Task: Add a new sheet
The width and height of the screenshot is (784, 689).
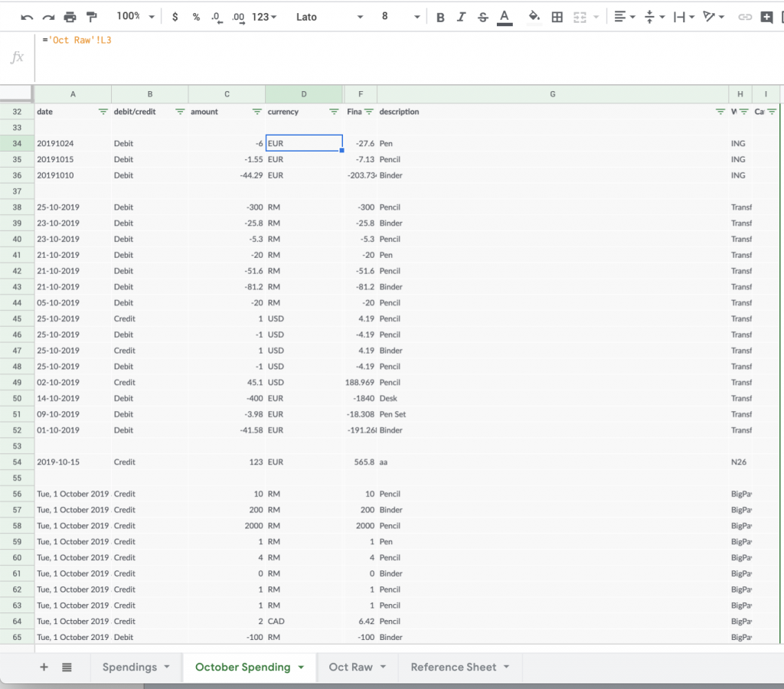Action: 44,667
